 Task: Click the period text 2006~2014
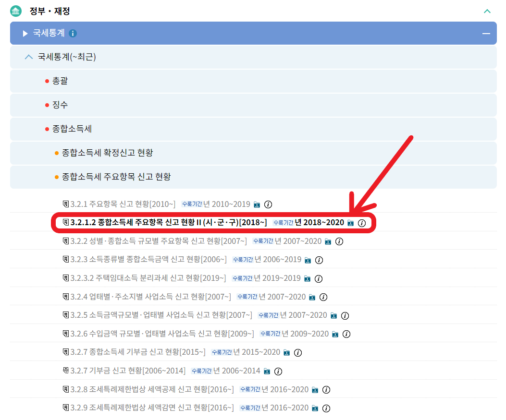(x=241, y=371)
